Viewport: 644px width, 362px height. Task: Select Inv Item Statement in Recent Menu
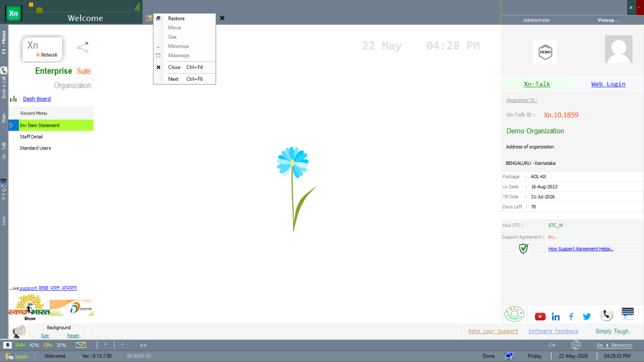(56, 125)
